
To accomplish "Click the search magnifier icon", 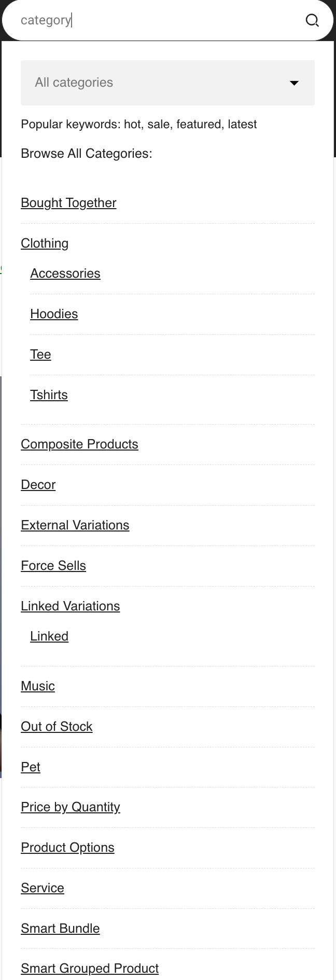I will click(312, 20).
